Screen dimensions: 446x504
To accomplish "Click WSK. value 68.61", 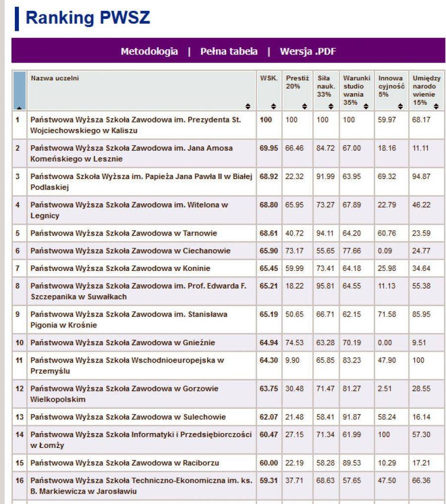I will [x=269, y=233].
